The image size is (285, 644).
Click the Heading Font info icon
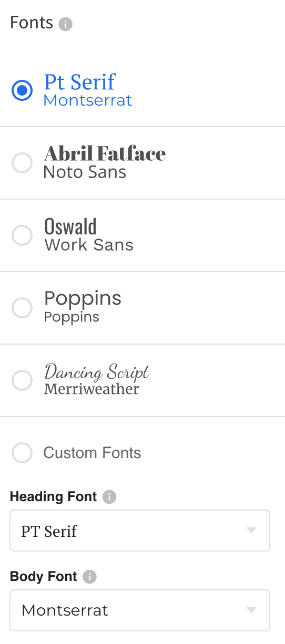click(109, 497)
